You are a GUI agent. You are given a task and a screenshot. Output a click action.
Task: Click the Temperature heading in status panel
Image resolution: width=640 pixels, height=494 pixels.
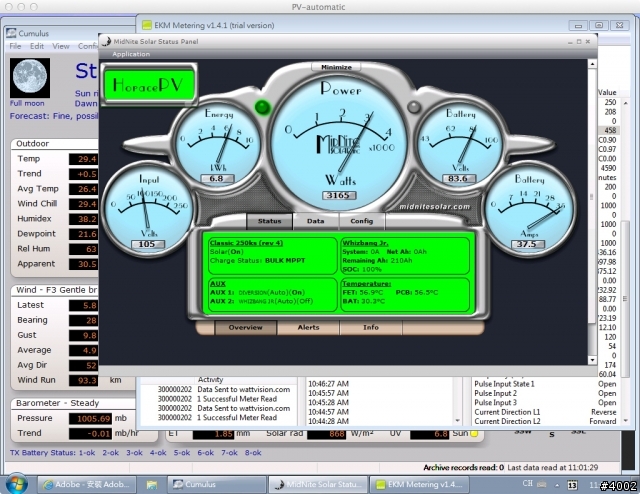pyautogui.click(x=367, y=283)
